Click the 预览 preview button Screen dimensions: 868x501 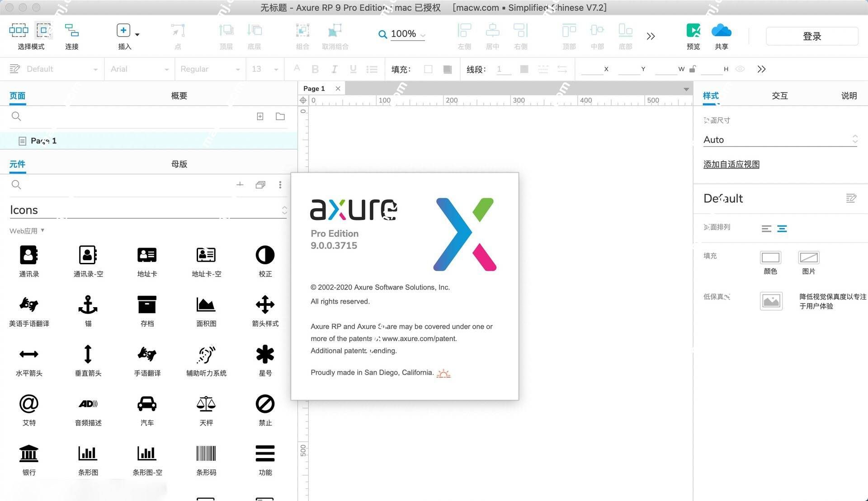tap(693, 30)
